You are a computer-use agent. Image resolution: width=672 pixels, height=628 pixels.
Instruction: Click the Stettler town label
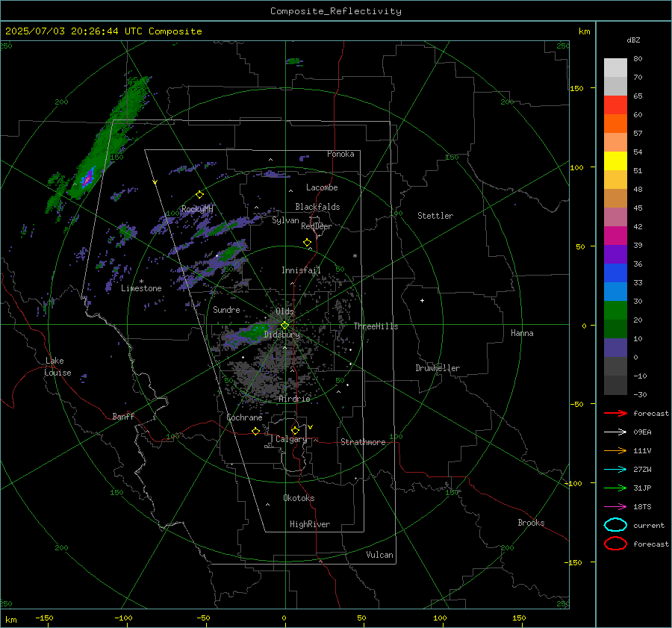click(435, 216)
